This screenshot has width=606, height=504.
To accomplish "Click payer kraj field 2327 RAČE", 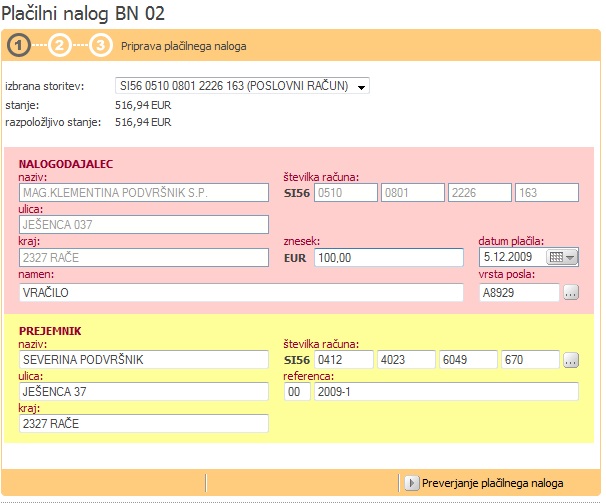I will (144, 257).
